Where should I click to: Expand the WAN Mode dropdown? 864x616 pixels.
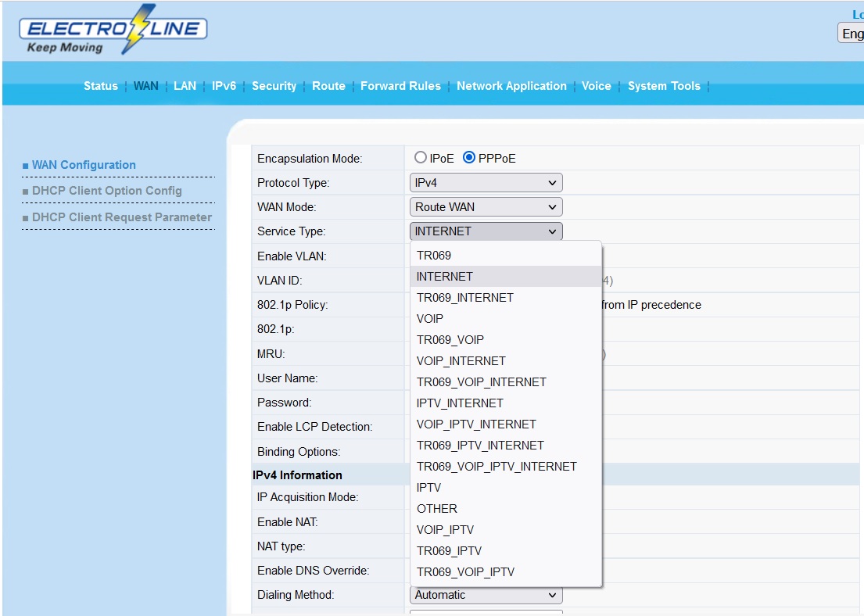(x=486, y=207)
